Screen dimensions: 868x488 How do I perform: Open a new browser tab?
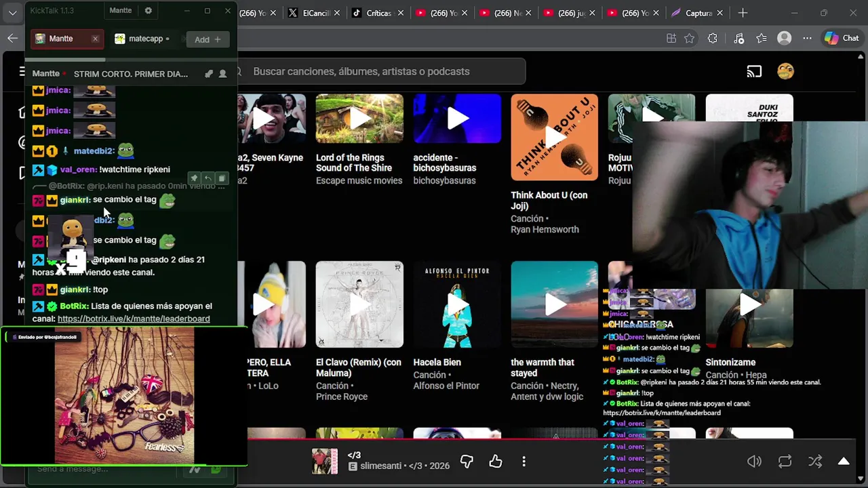(743, 13)
